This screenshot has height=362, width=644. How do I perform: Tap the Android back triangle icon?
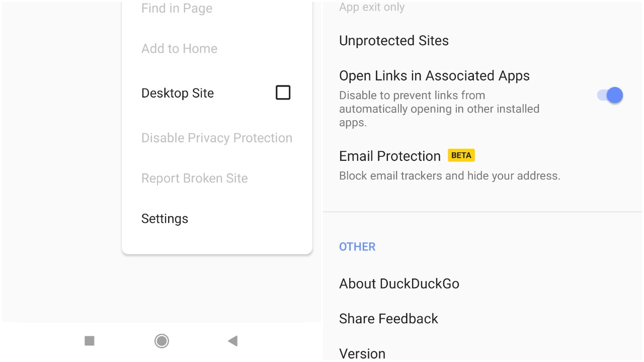tap(232, 341)
